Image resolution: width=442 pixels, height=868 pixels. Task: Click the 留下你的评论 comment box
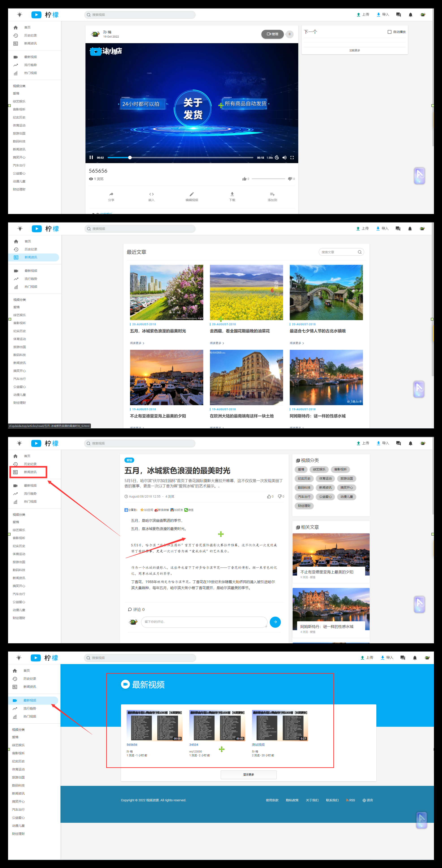coord(204,622)
